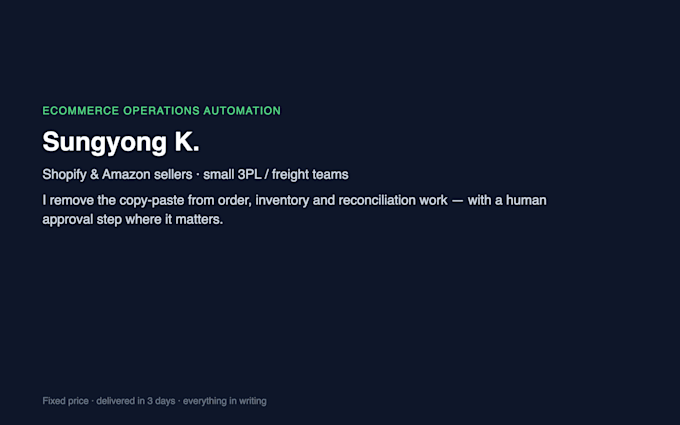Select the Sungyong K. heading
This screenshot has width=680, height=425.
point(121,142)
